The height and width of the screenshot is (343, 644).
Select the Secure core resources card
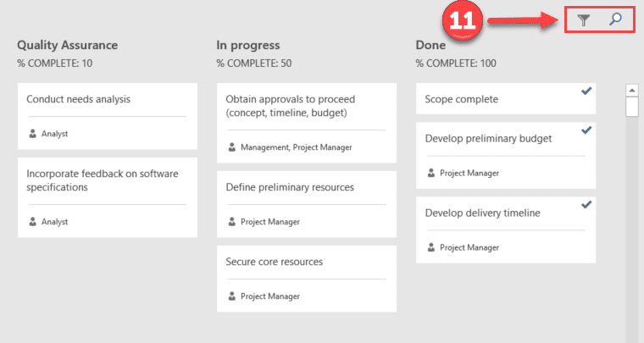[307, 279]
